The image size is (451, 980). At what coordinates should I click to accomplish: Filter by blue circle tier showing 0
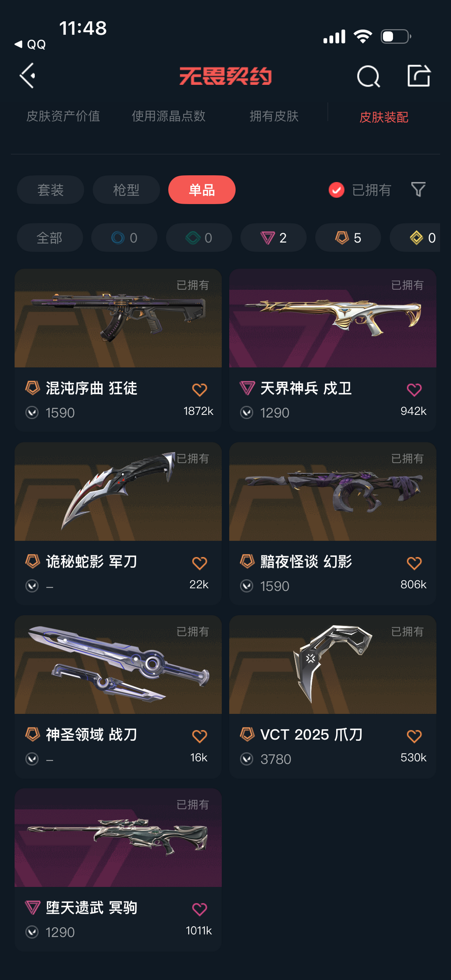point(124,237)
